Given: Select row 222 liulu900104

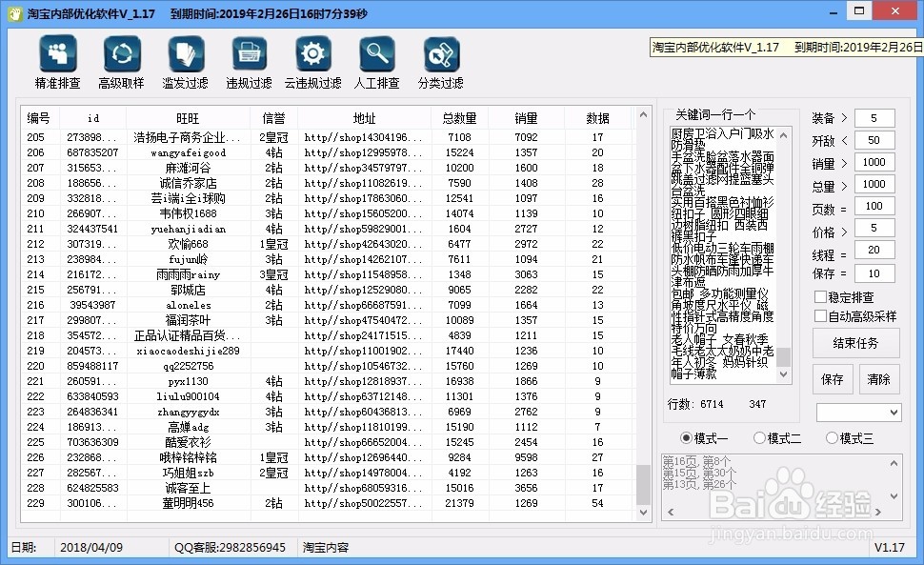Looking at the screenshot, I should pyautogui.click(x=327, y=396).
